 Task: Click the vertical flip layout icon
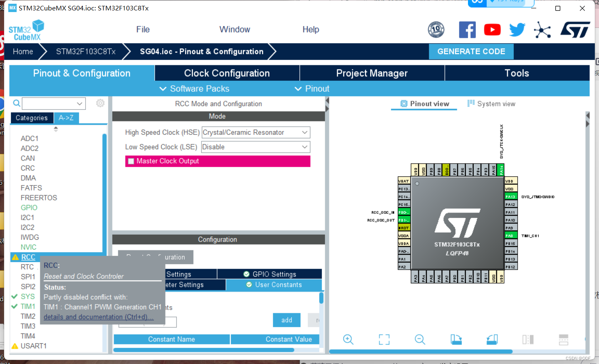click(x=528, y=339)
